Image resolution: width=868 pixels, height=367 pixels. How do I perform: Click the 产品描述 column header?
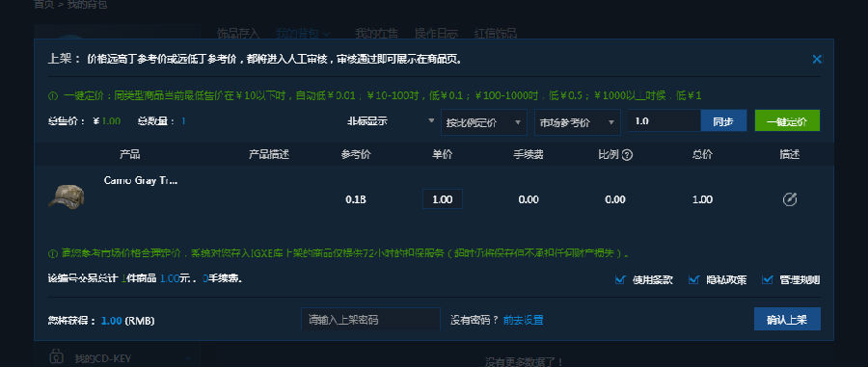(x=269, y=155)
